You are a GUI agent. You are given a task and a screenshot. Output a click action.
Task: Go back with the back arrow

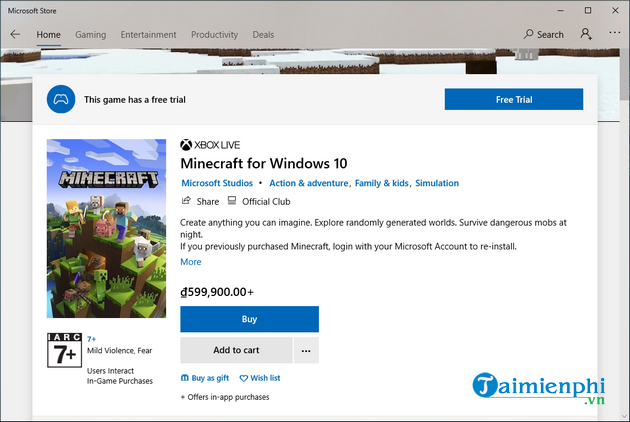(x=15, y=35)
